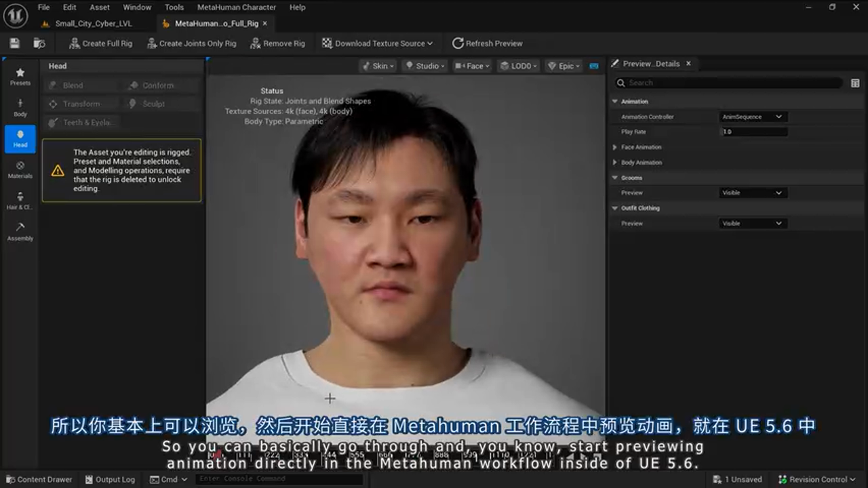Open the AnimSequence Animation Controller dropdown
The height and width of the screenshot is (488, 868).
point(753,117)
